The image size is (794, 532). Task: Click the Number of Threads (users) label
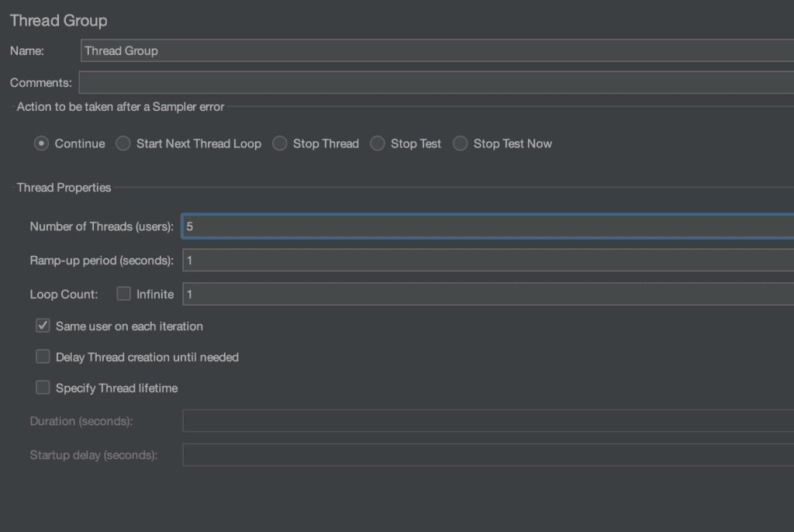click(102, 226)
